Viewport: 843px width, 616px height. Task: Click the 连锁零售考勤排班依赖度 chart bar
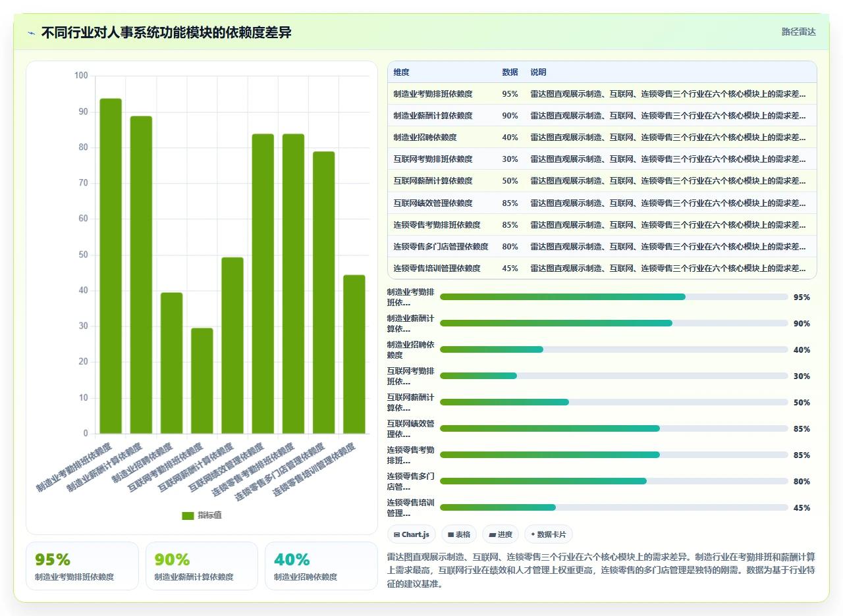pyautogui.click(x=293, y=284)
